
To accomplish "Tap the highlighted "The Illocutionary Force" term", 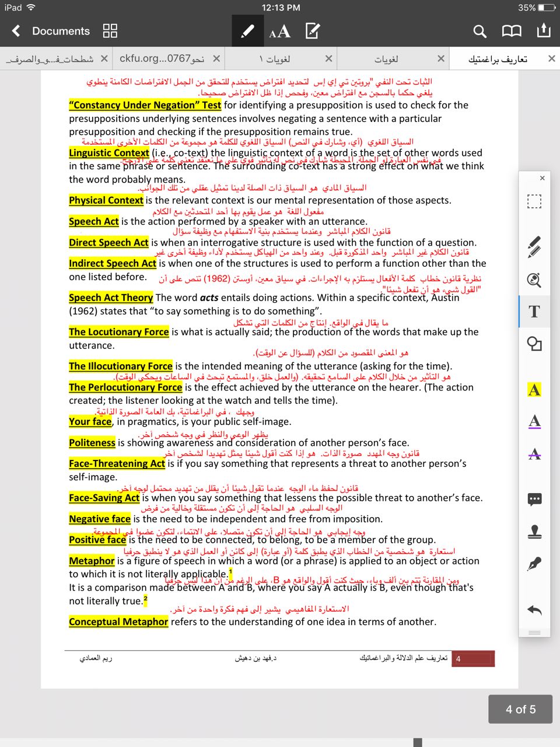I will [121, 366].
